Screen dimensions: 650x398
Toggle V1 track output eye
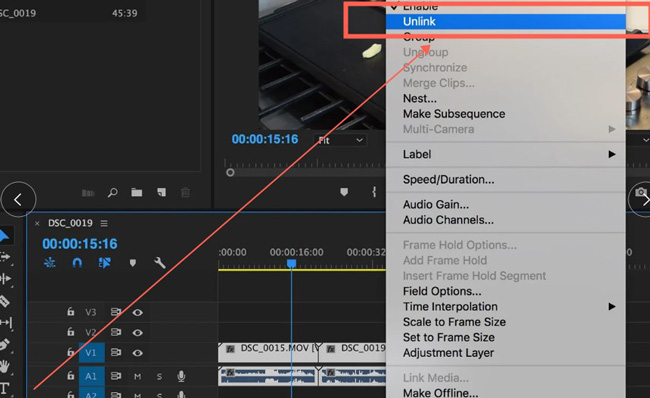(x=138, y=353)
